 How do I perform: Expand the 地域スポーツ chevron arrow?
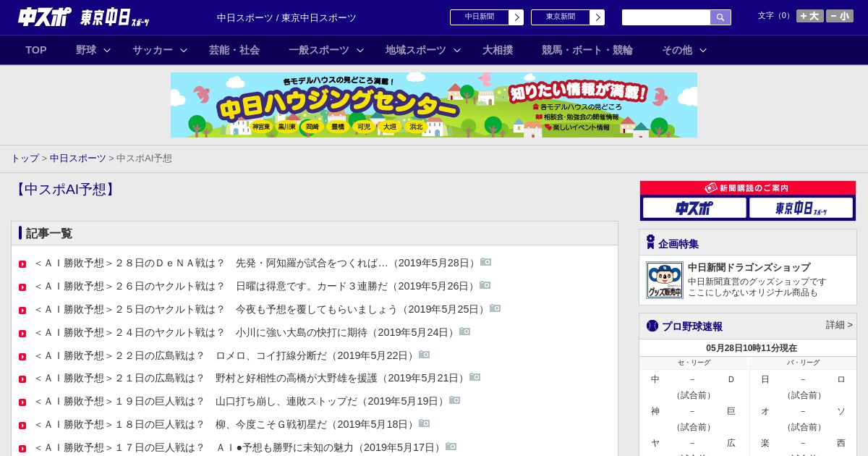457,50
